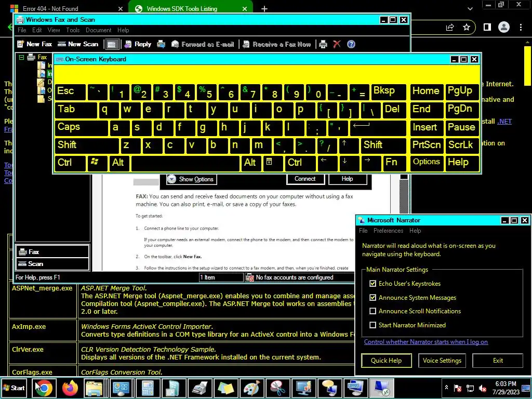
Task: Open a new Chrome tab with plus icon
Action: click(264, 9)
